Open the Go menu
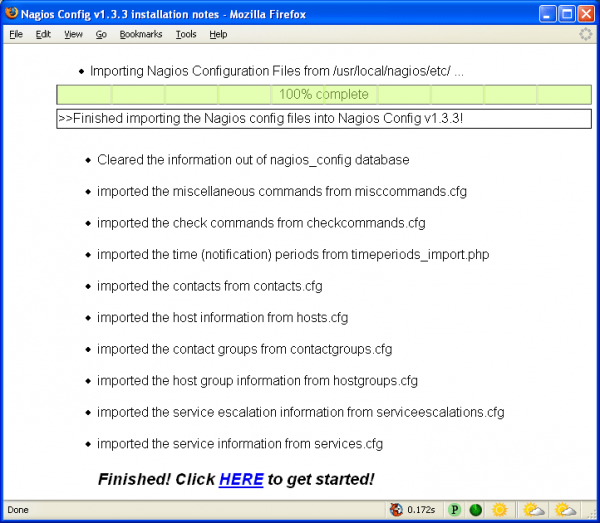Image resolution: width=600 pixels, height=523 pixels. tap(101, 34)
